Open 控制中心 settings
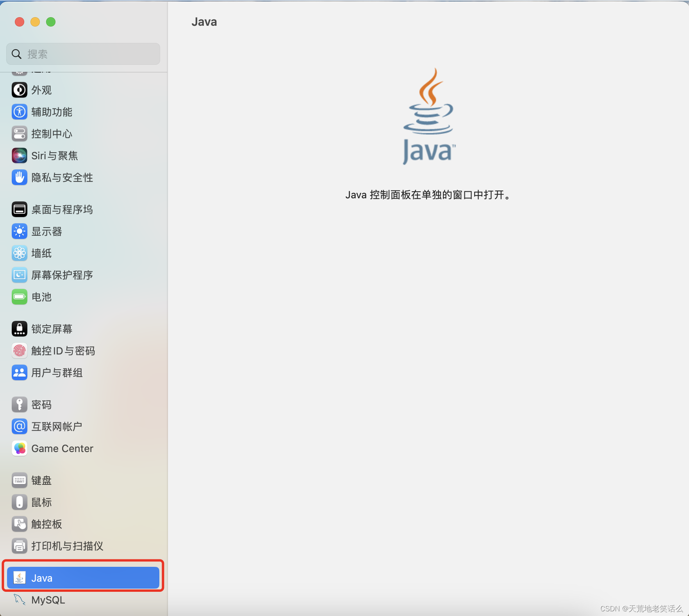689x616 pixels. coord(52,134)
